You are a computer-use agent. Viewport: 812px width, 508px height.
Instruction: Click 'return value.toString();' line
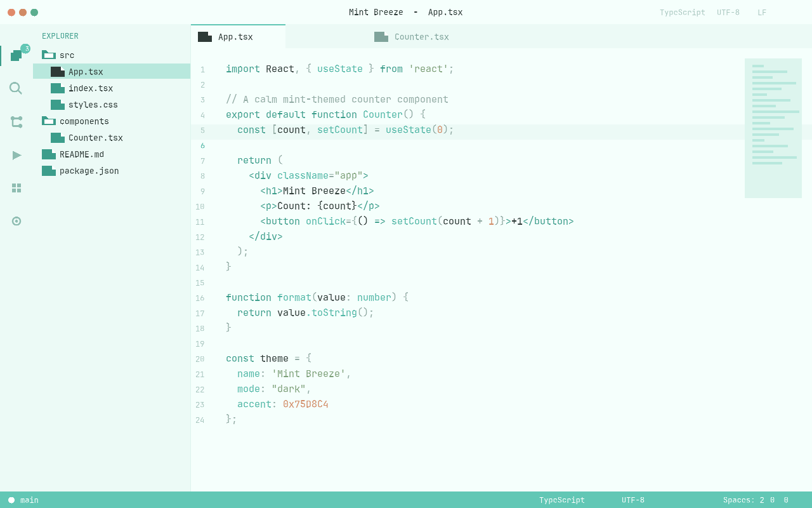click(x=306, y=312)
